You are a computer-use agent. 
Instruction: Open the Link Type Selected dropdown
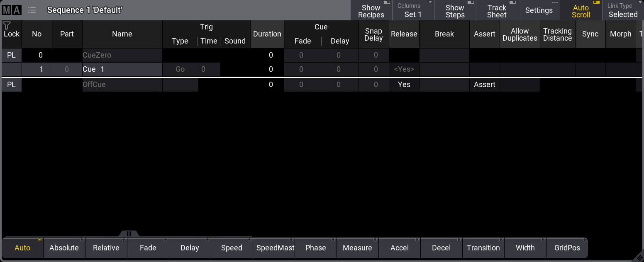(622, 11)
